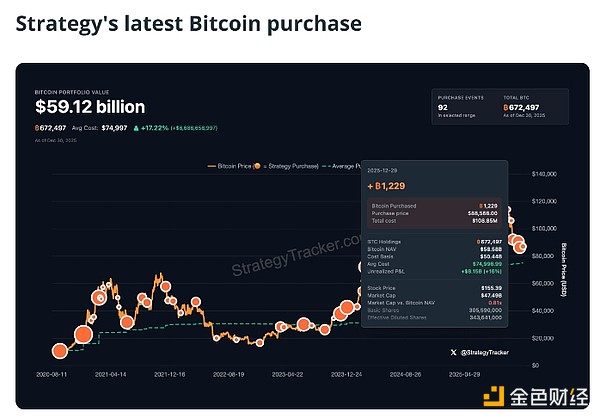The width and height of the screenshot is (600, 418).
Task: Click the $59.12 billion portfolio value
Action: 90,106
